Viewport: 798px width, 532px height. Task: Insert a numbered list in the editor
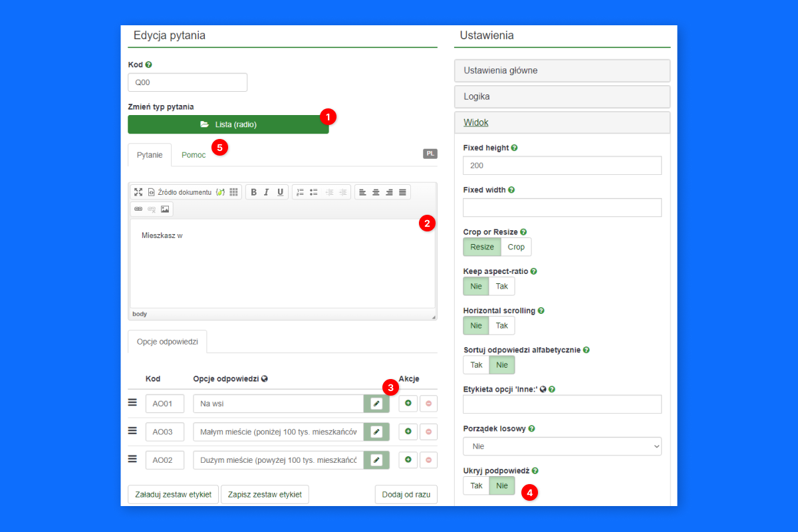click(300, 192)
